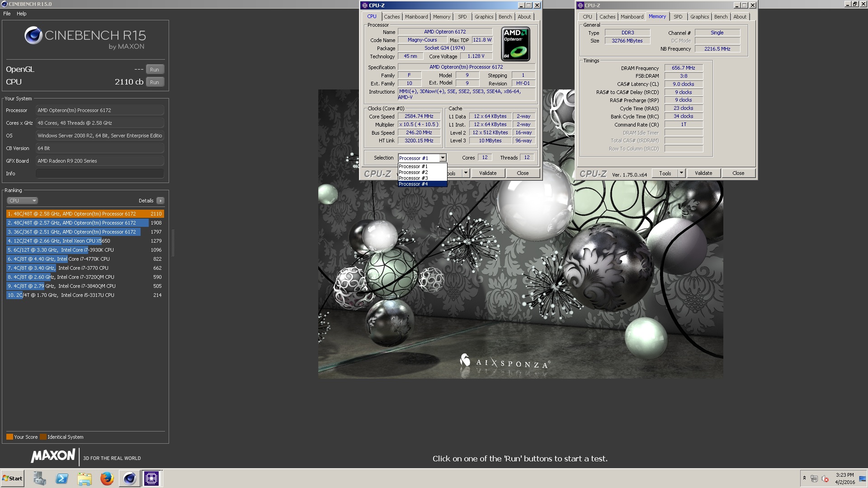Show hidden system tray icons
Screen dimensions: 868x488
(x=804, y=478)
